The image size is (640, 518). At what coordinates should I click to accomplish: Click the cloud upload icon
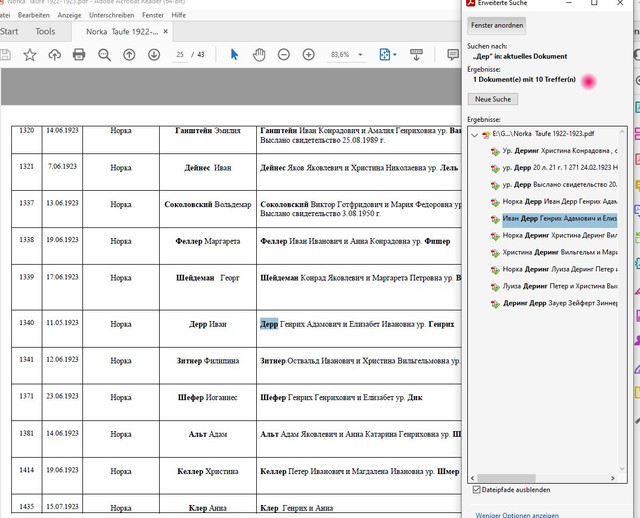(55, 55)
